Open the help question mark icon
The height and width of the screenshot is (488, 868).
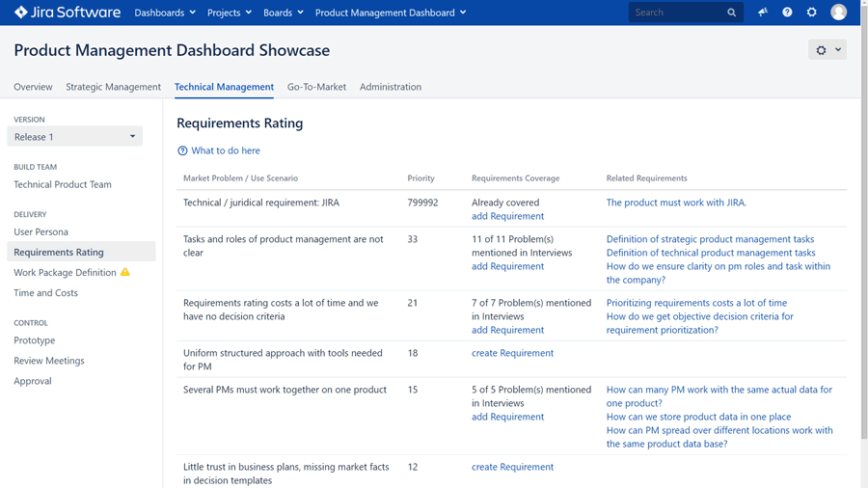point(787,13)
